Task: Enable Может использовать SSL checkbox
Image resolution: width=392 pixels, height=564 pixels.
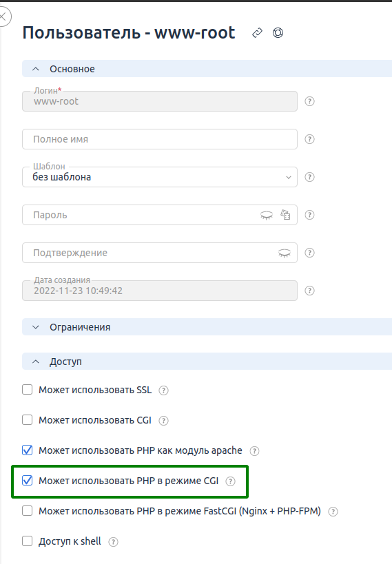Action: coord(28,390)
